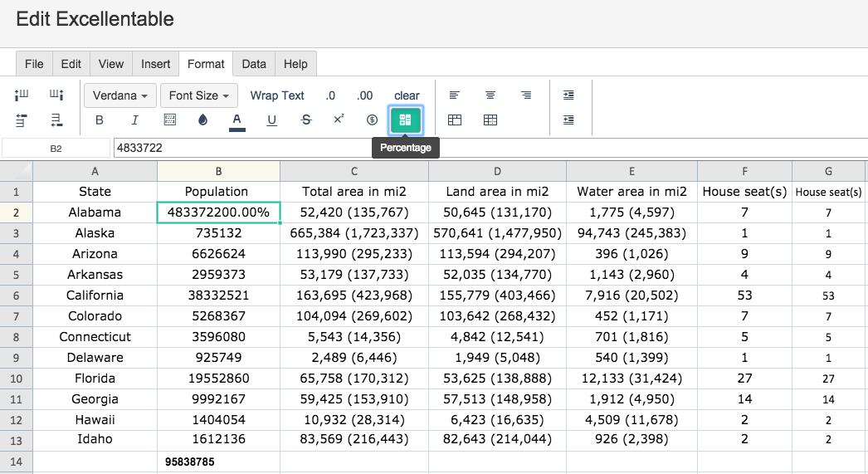Pick the font color underlined A
Viewport: 868px width, 474px height.
(237, 121)
